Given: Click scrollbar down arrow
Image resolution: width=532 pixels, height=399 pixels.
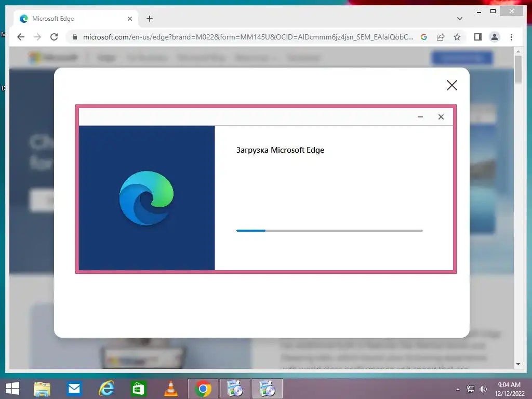Looking at the screenshot, I should point(518,364).
